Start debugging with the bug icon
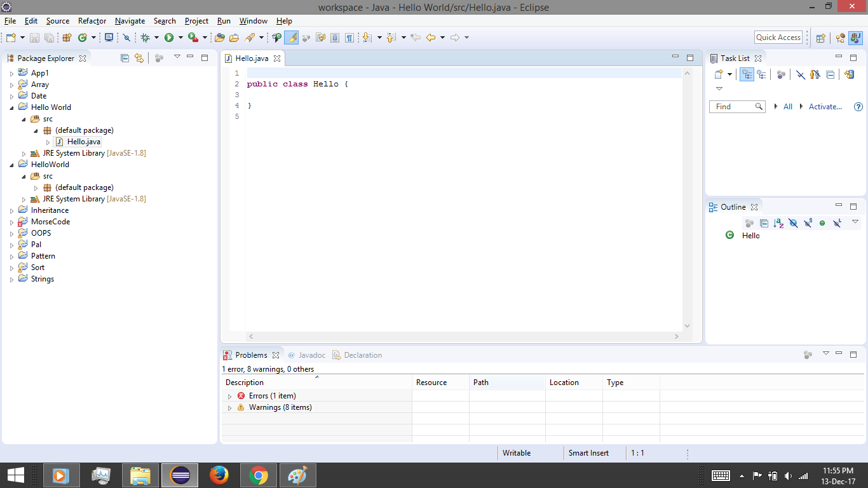Screen dimensions: 868x488 pos(145,37)
